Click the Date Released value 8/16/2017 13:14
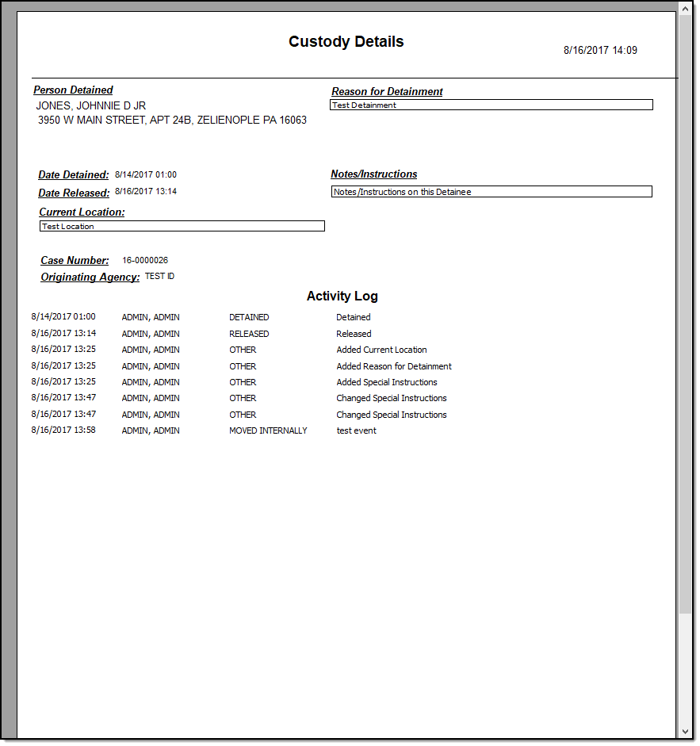The image size is (700, 746). coord(146,192)
